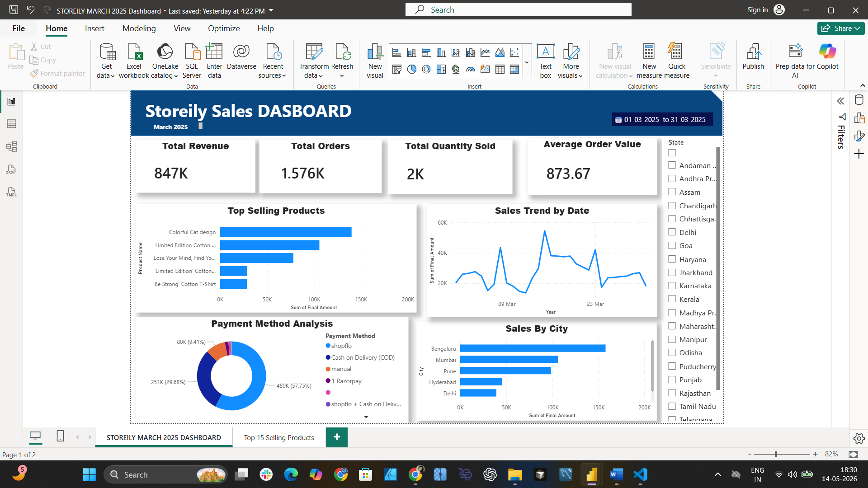Open the file title save-status dropdown
Image resolution: width=868 pixels, height=488 pixels.
pyautogui.click(x=271, y=10)
